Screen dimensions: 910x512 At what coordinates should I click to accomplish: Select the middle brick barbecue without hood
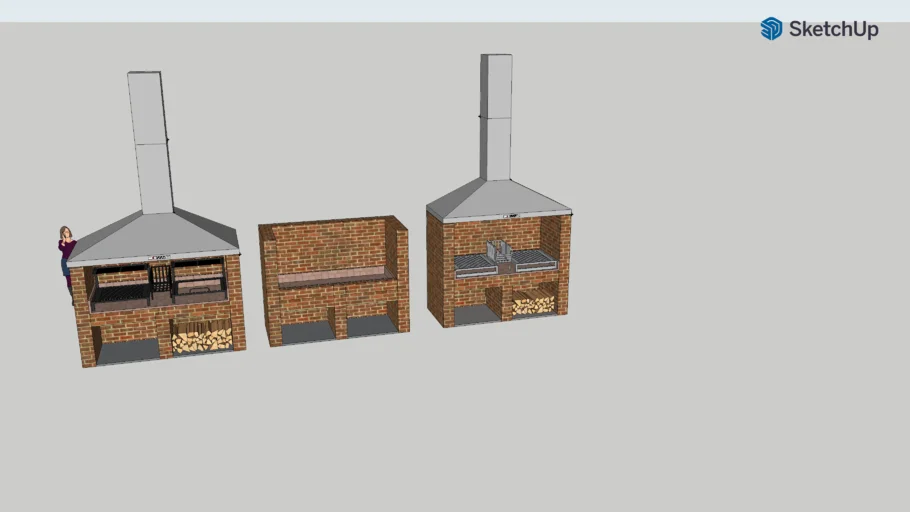point(334,281)
